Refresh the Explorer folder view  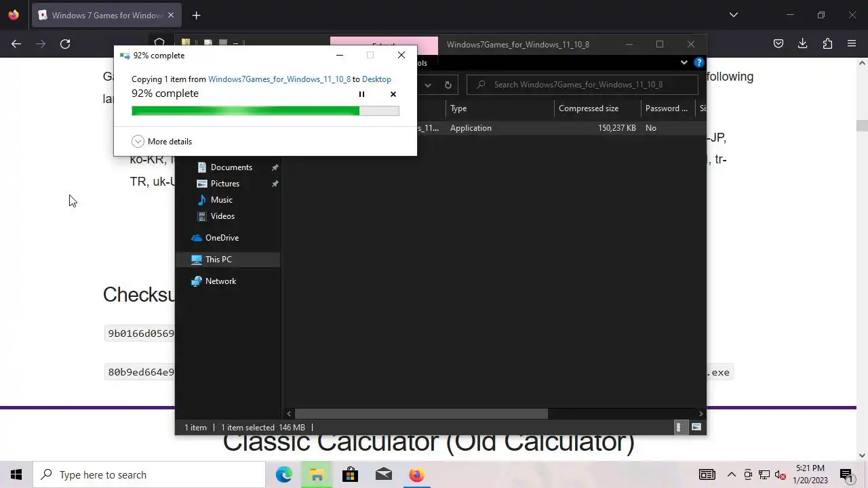(x=448, y=85)
